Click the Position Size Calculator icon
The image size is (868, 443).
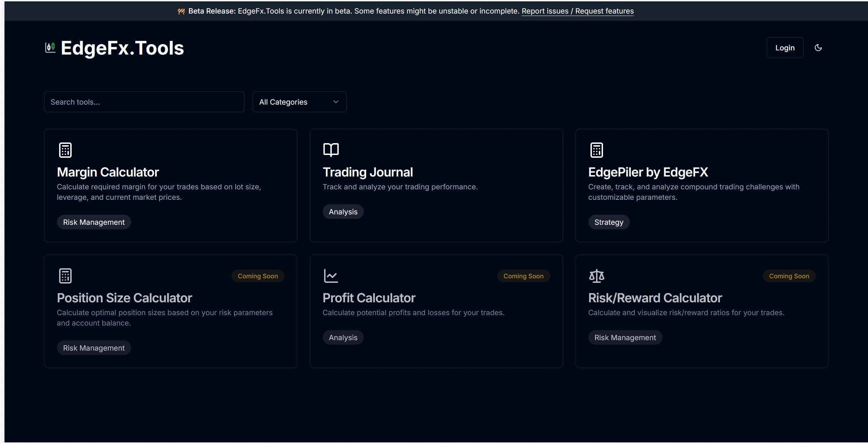(65, 276)
